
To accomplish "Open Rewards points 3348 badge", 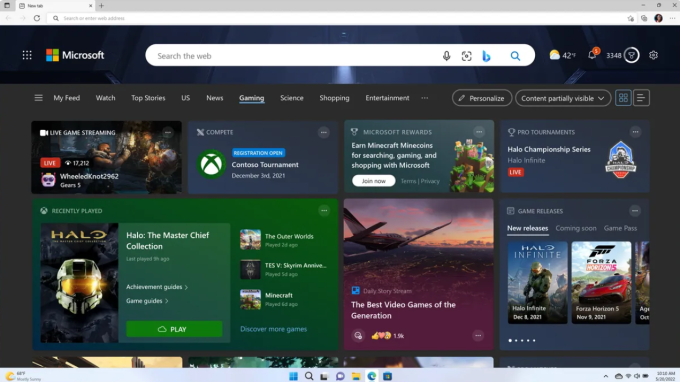I will [622, 55].
